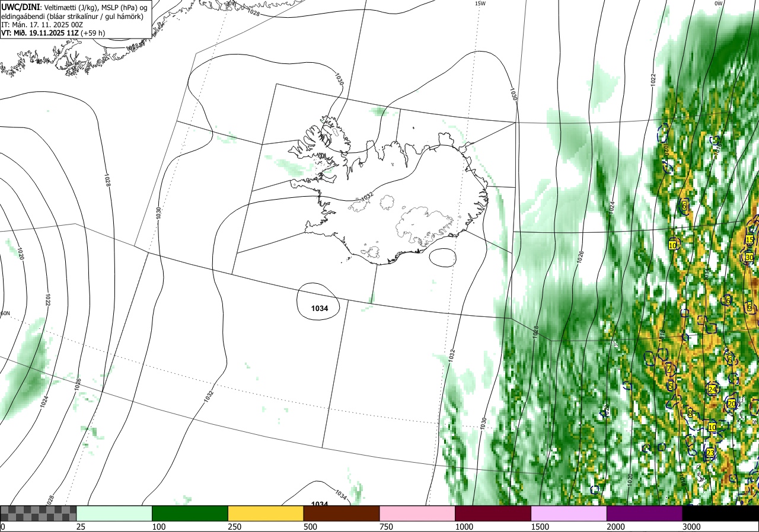The width and height of the screenshot is (759, 532).
Task: Click the yellow lightning maximum label "23"
Action: [x=710, y=453]
